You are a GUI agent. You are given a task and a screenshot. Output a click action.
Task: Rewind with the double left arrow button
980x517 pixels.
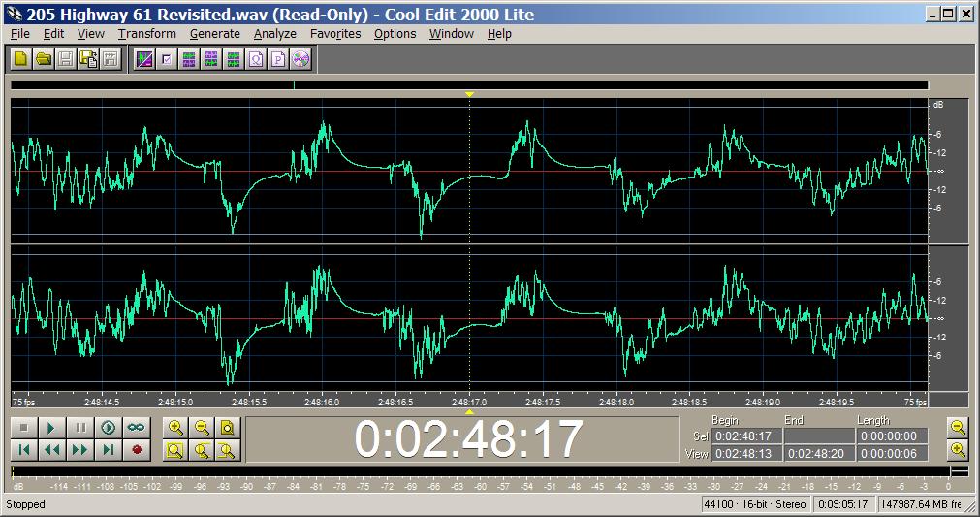tap(52, 450)
